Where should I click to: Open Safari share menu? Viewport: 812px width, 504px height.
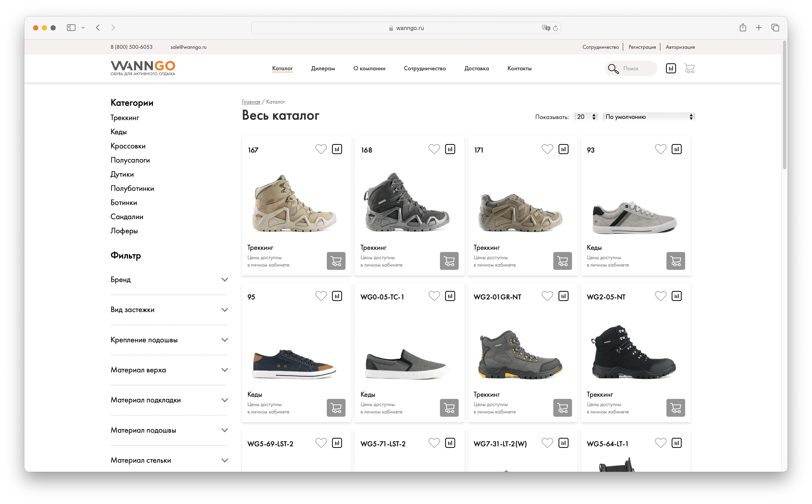pyautogui.click(x=743, y=27)
